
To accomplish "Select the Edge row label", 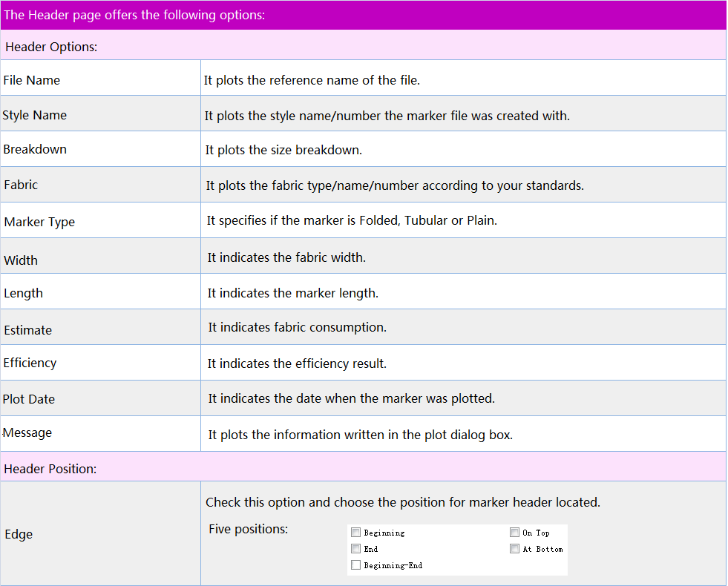I will [x=19, y=534].
